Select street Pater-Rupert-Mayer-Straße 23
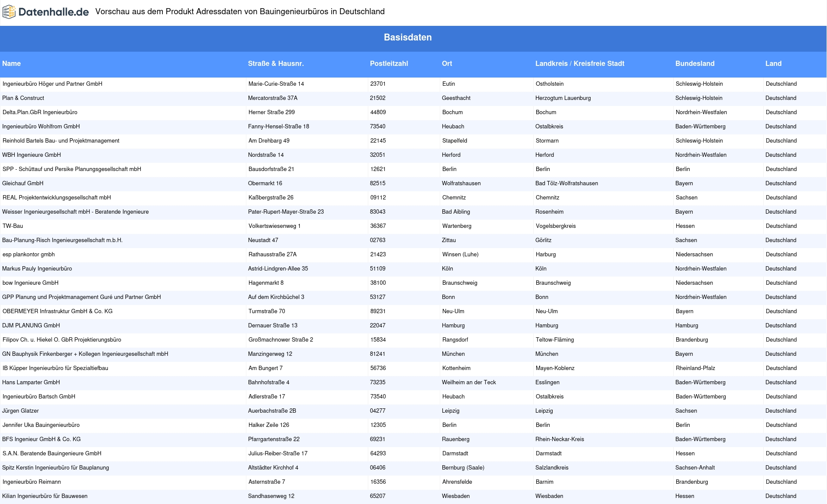Screen dimensions: 827x504 pos(286,212)
